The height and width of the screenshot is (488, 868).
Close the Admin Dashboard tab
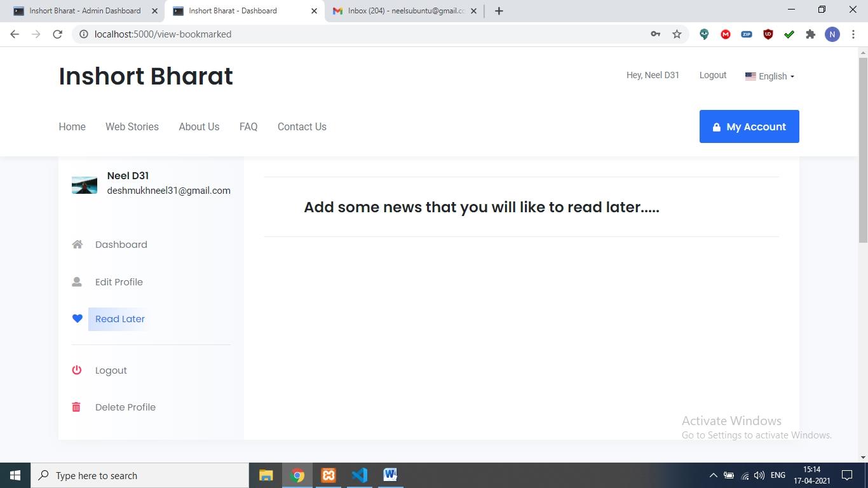coord(155,11)
